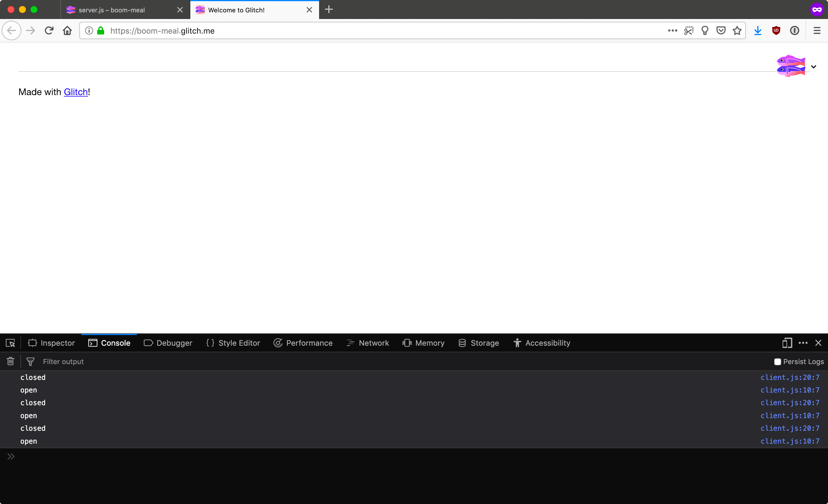828x504 pixels.
Task: Open the Firefox hamburger menu
Action: pos(817,30)
